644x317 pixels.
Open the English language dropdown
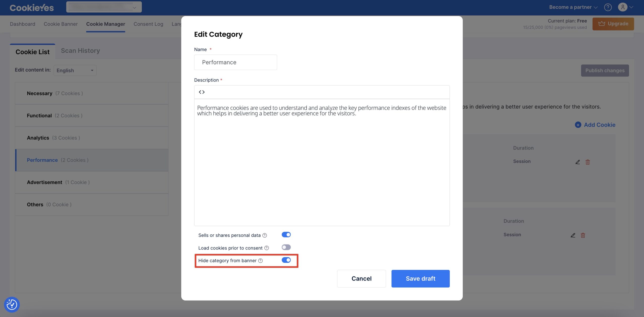[75, 71]
